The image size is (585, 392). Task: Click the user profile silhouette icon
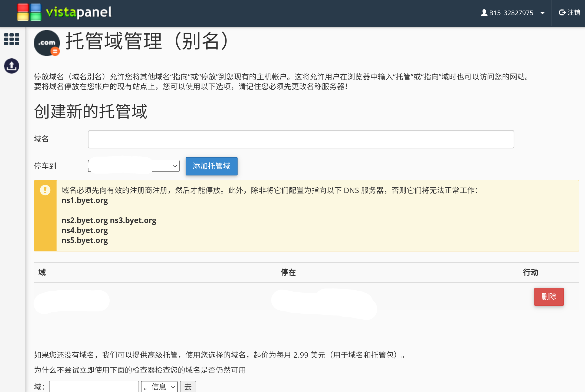(484, 12)
